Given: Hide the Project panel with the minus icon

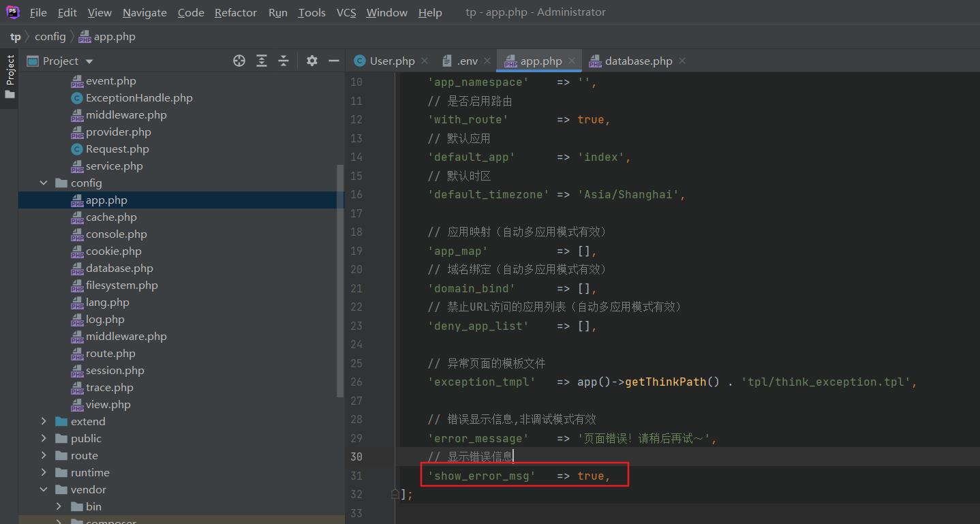Looking at the screenshot, I should [334, 61].
